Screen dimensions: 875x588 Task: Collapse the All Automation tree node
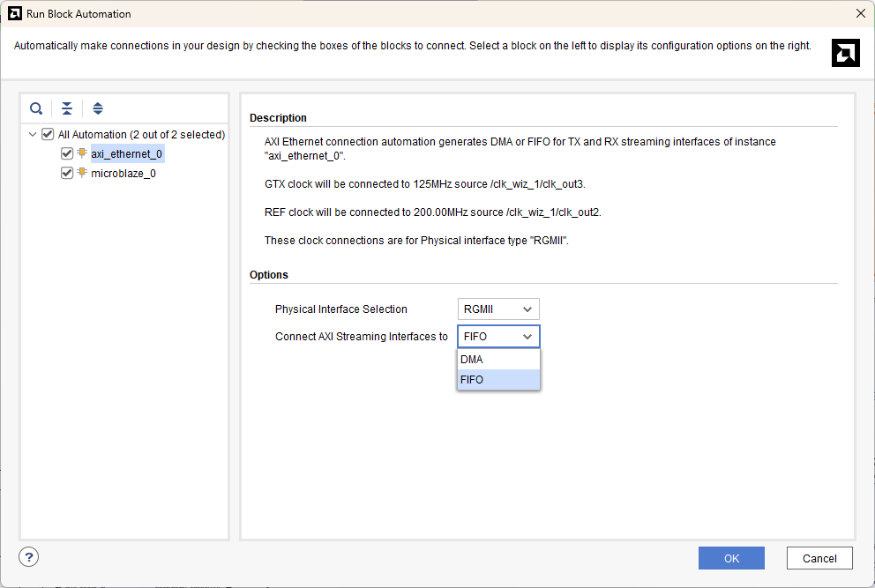tap(33, 135)
